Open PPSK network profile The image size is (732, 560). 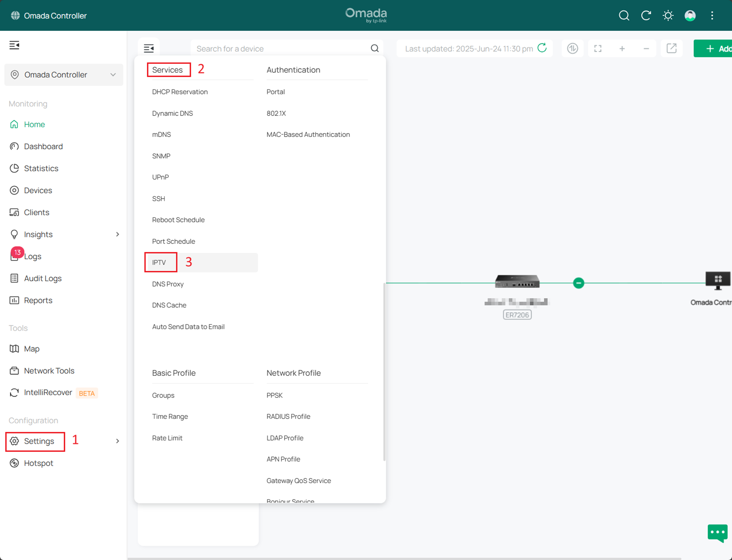coord(274,395)
